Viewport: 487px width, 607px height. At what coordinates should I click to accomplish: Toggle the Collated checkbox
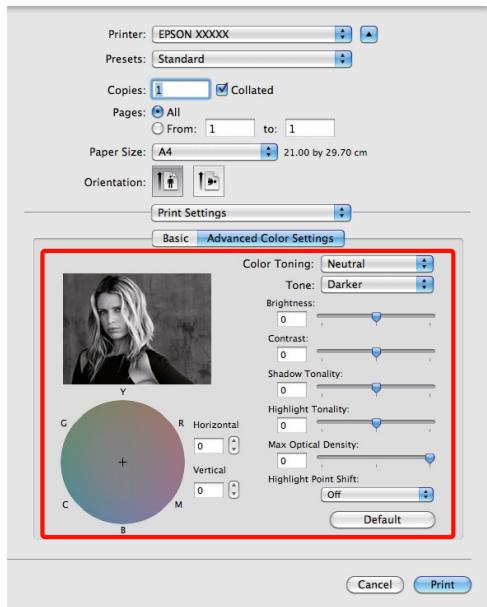pos(222,89)
